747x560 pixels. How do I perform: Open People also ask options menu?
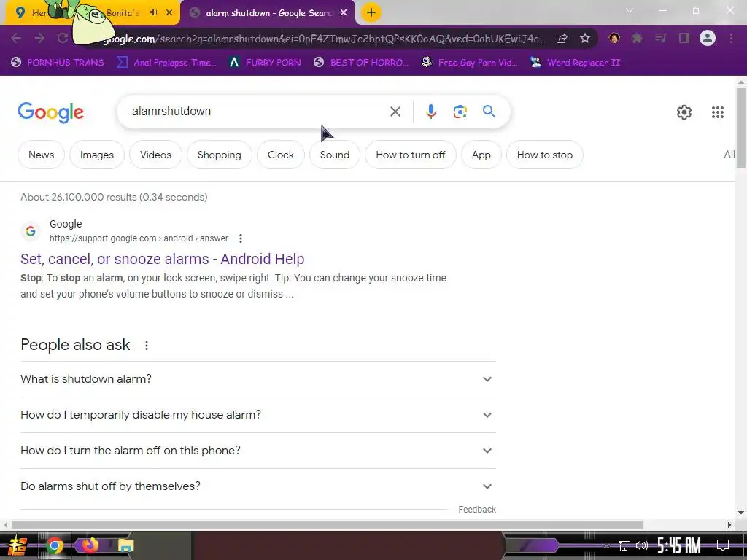(x=147, y=346)
